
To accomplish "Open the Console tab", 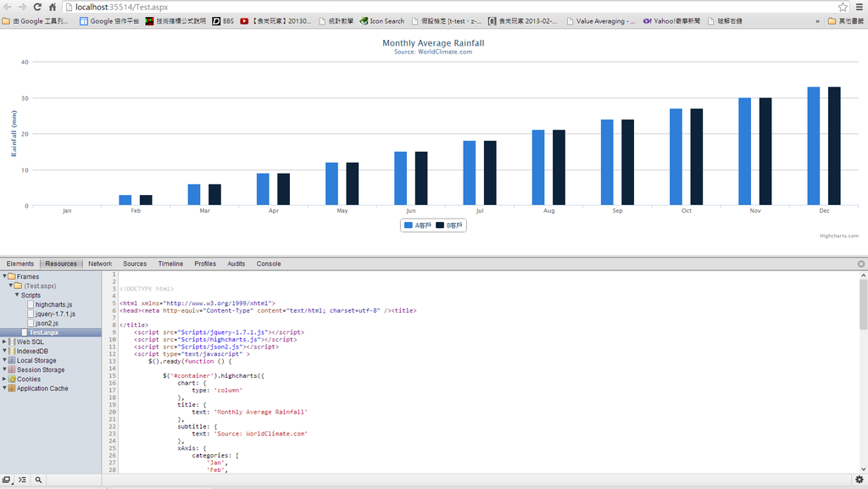I will click(x=269, y=264).
